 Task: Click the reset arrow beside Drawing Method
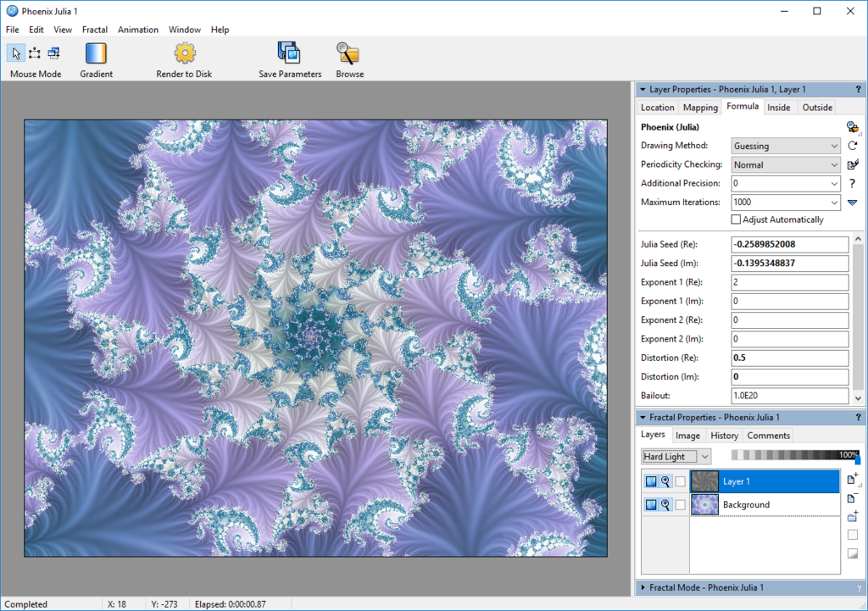(853, 146)
